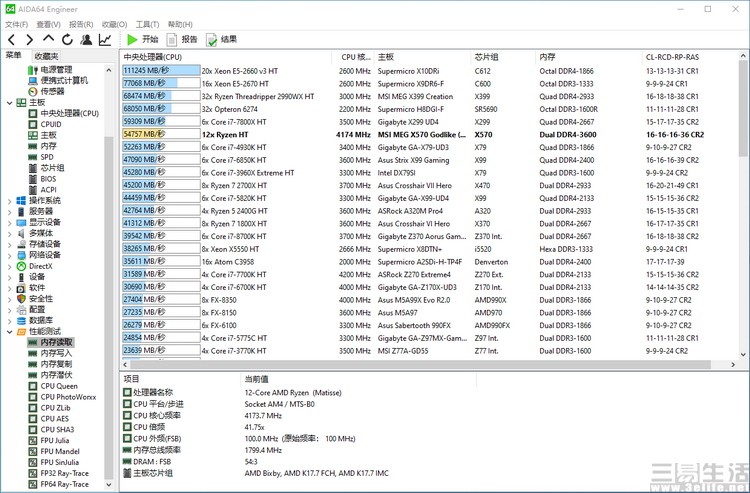The width and height of the screenshot is (750, 493).
Task: Expand the DirectX tree node
Action: (x=10, y=266)
